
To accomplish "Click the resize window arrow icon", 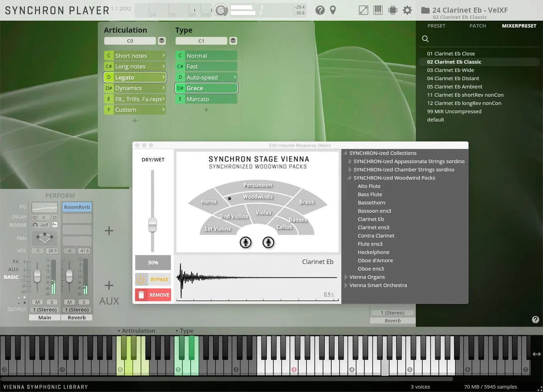I will pyautogui.click(x=363, y=10).
